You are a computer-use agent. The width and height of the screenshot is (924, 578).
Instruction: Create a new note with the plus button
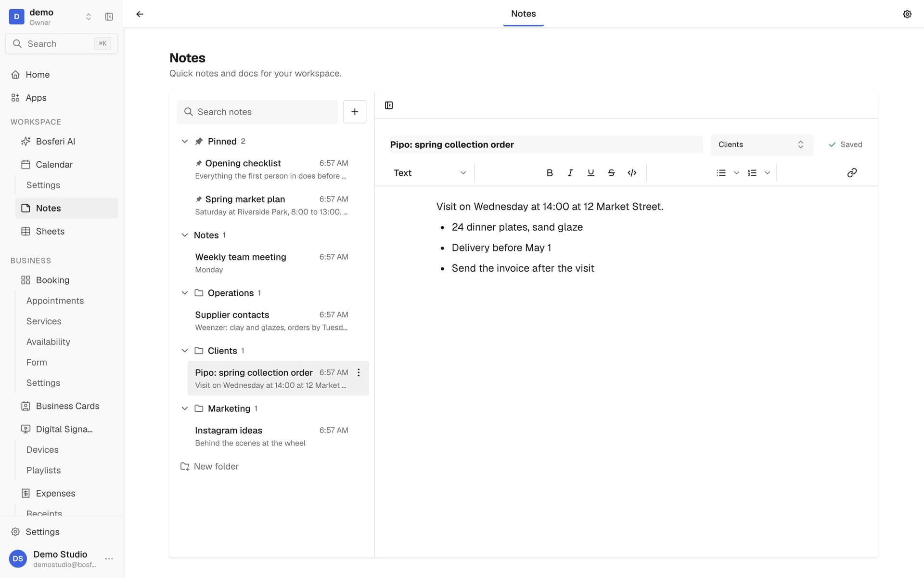point(355,112)
